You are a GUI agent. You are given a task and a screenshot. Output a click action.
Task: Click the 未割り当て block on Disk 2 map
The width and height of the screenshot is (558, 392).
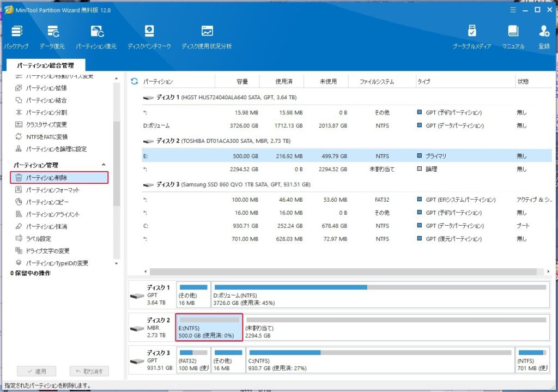pos(396,328)
